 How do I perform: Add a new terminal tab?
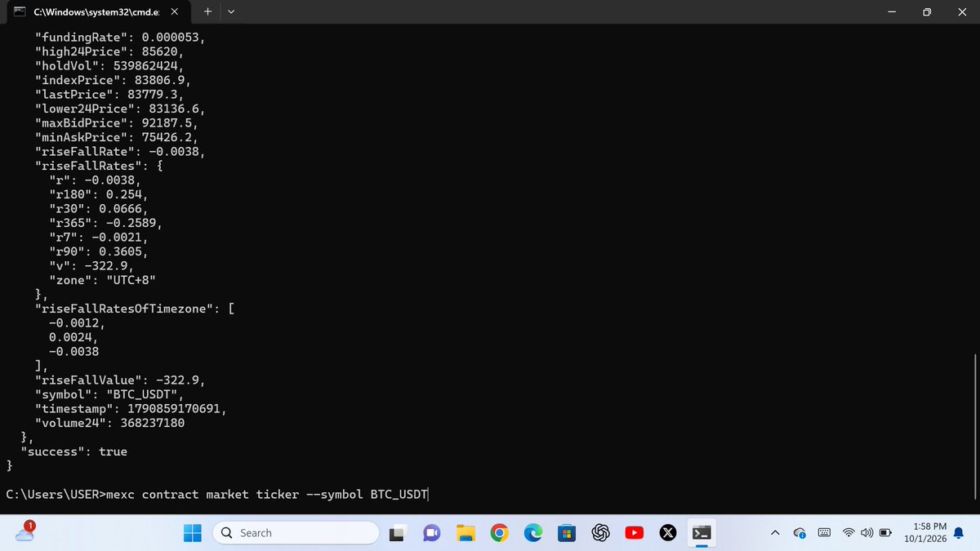coord(207,11)
